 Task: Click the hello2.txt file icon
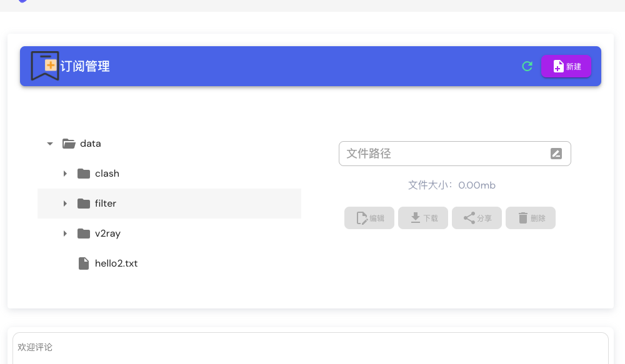[84, 263]
